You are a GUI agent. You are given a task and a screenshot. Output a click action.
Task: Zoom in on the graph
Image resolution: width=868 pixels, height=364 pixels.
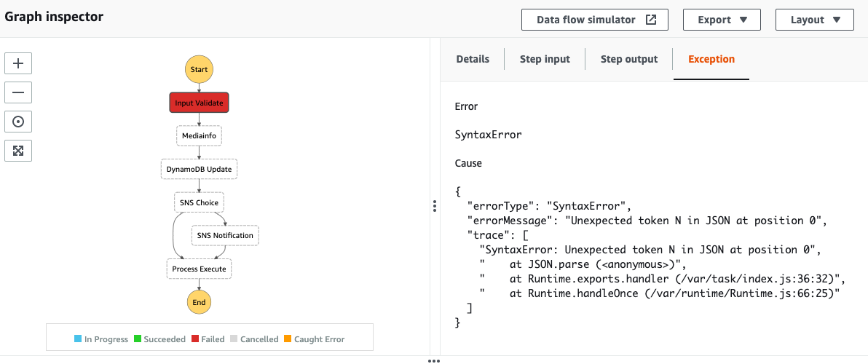(18, 63)
